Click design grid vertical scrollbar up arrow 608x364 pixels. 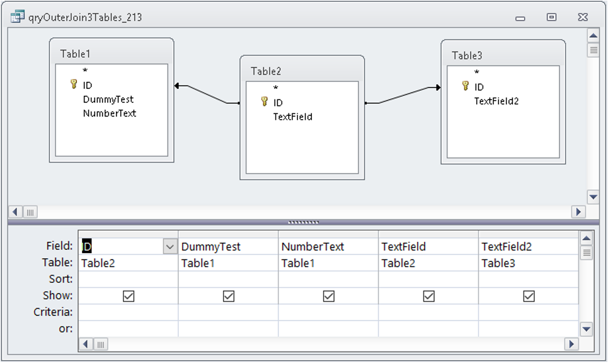coord(587,239)
